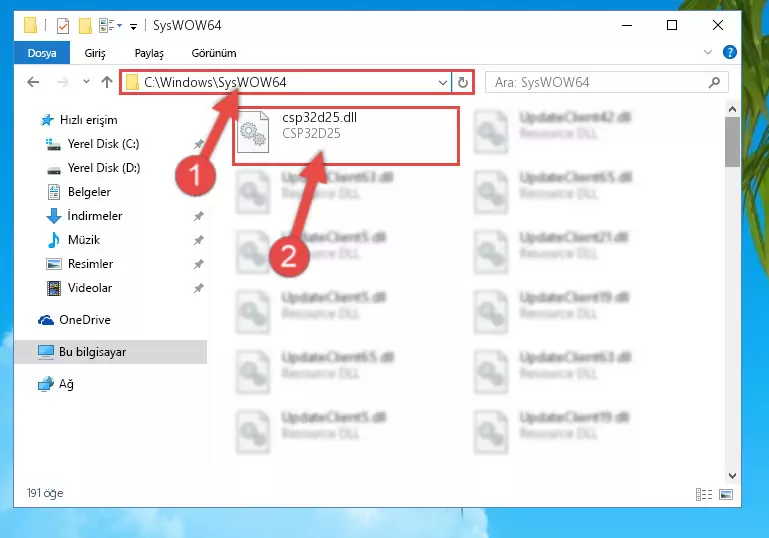Click scrollbar up arrow in file list

coord(732,109)
